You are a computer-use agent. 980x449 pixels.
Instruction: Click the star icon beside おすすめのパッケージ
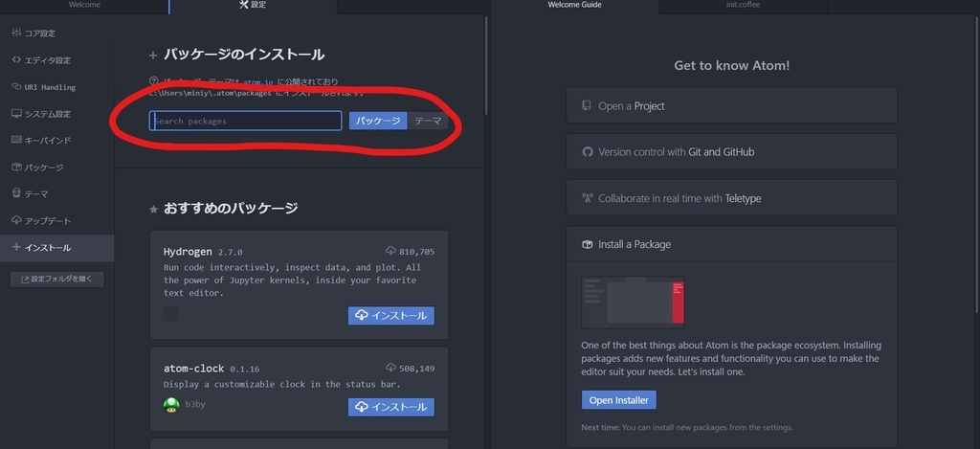click(154, 210)
